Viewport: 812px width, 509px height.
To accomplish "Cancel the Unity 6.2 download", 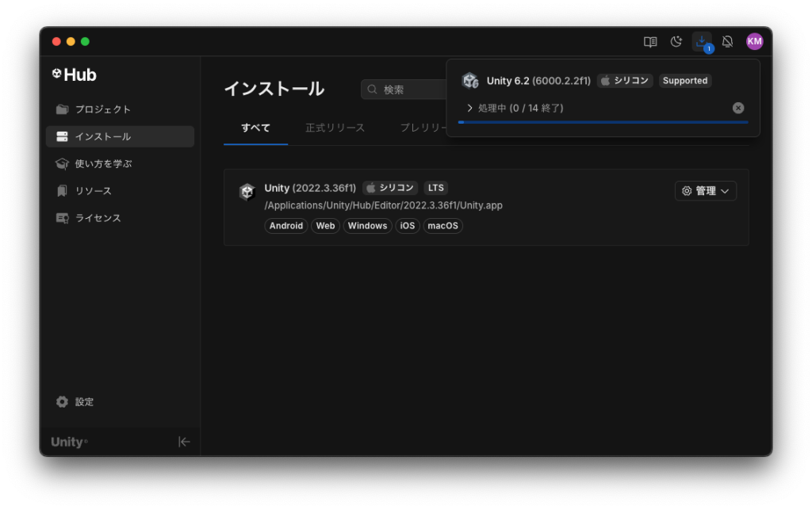I will [x=738, y=108].
